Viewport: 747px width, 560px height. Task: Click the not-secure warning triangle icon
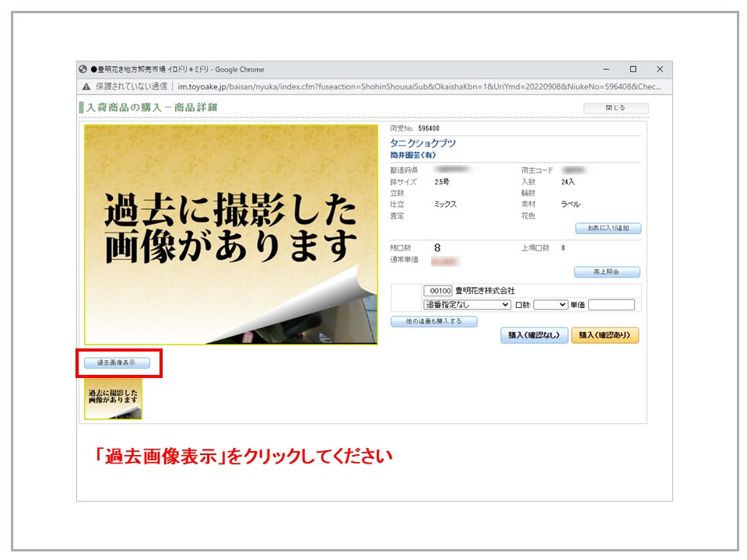click(86, 86)
